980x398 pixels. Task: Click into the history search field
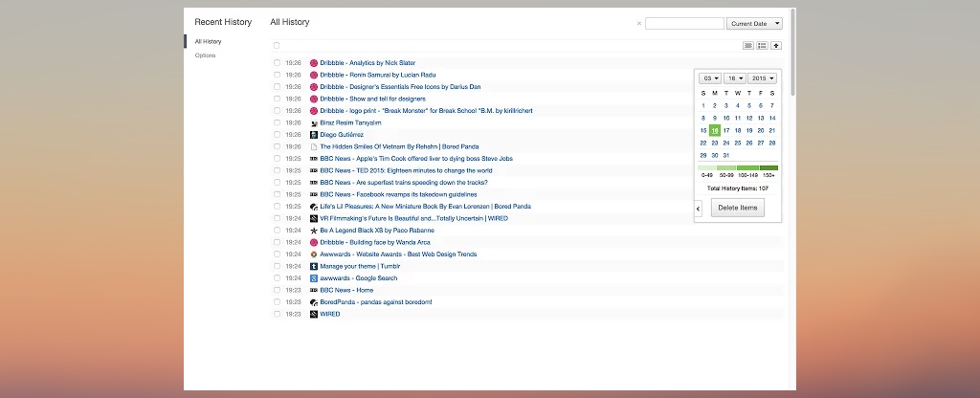pos(684,24)
